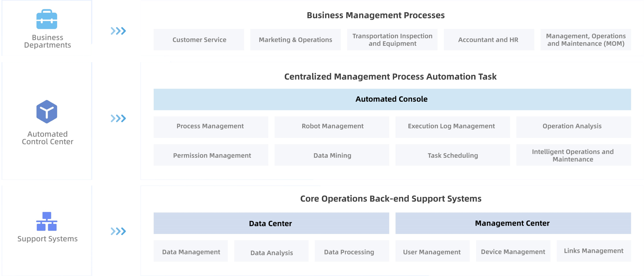This screenshot has width=644, height=276.
Task: Select the Task Scheduling box
Action: pyautogui.click(x=453, y=155)
